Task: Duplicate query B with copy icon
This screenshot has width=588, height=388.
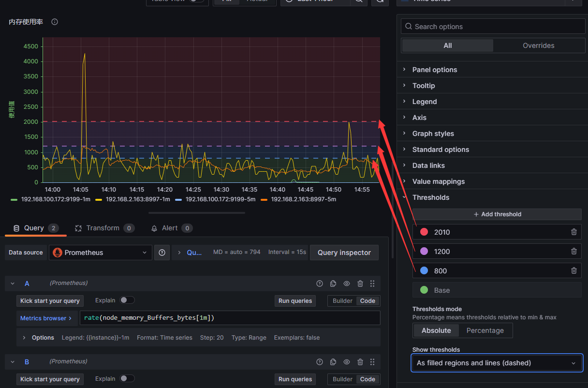Action: [x=333, y=362]
